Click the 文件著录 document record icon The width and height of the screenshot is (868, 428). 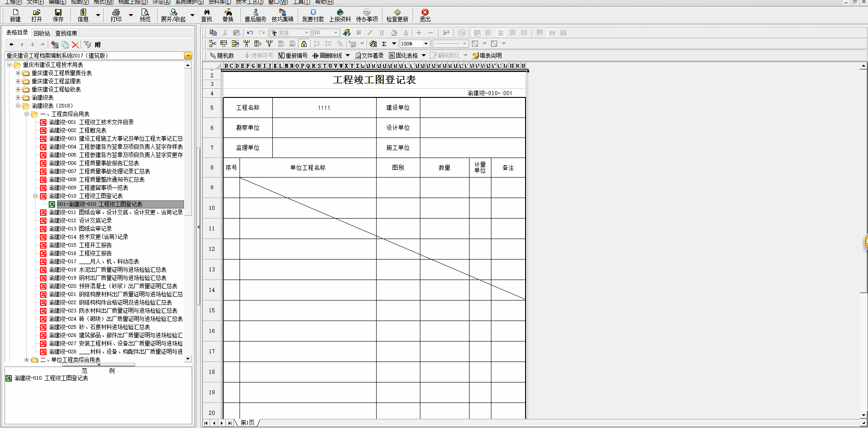click(x=370, y=55)
